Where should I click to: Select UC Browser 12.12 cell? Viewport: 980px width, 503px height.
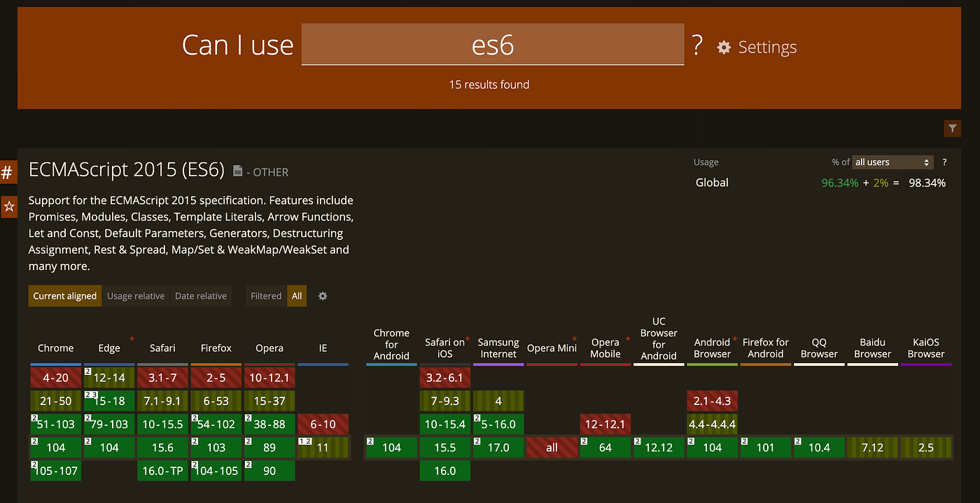tap(659, 448)
